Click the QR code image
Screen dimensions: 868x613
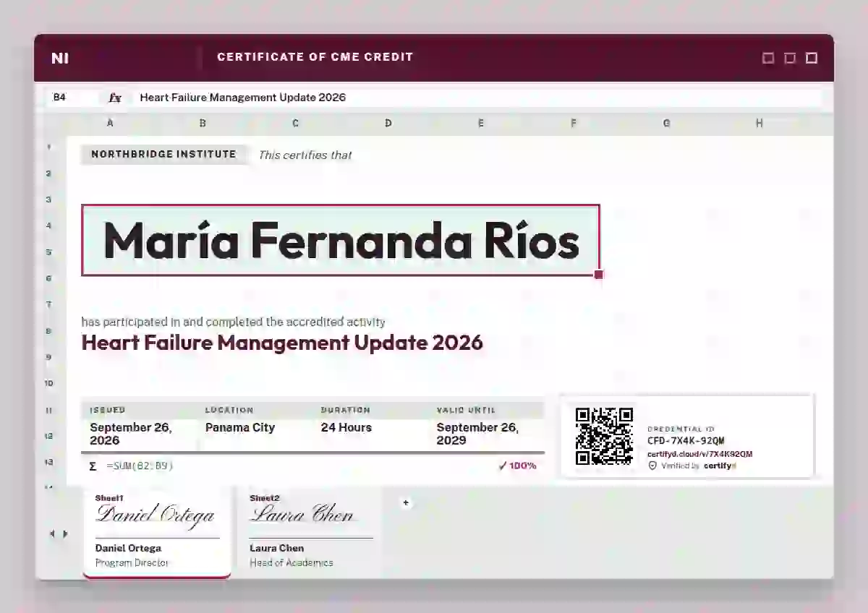point(604,436)
